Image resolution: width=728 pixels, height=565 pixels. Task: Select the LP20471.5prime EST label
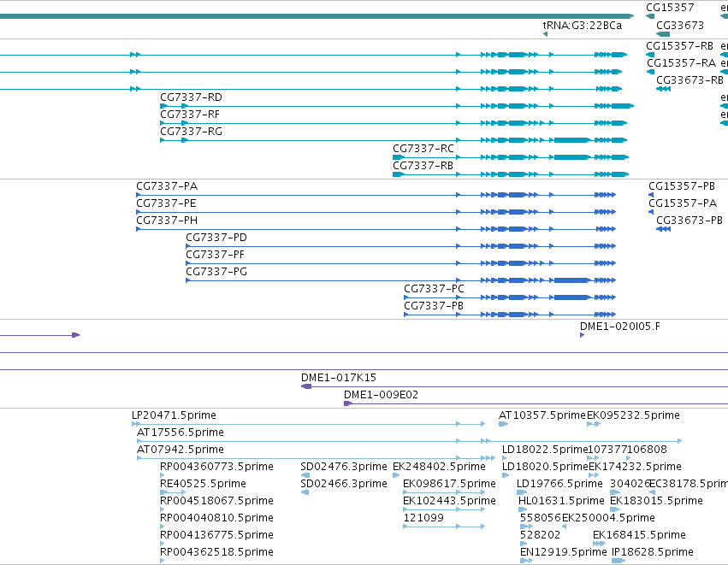click(x=175, y=415)
